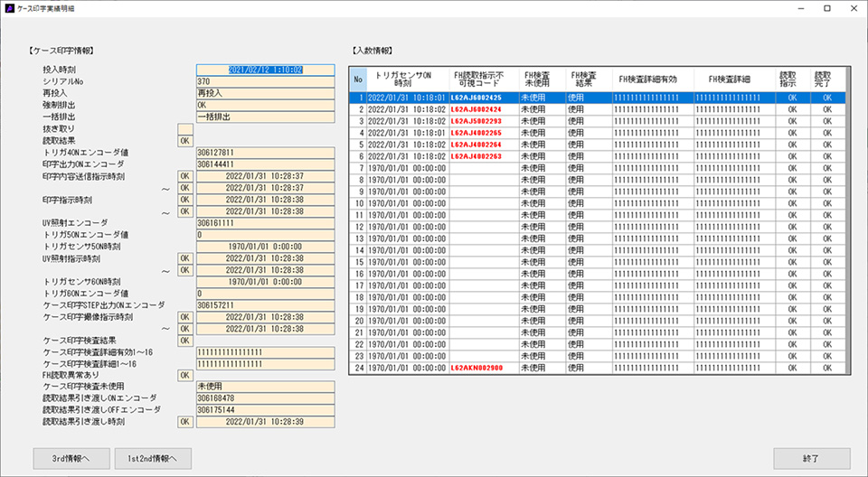Maximize the ケース印字実績明細 window
This screenshot has width=868, height=477.
(826, 8)
